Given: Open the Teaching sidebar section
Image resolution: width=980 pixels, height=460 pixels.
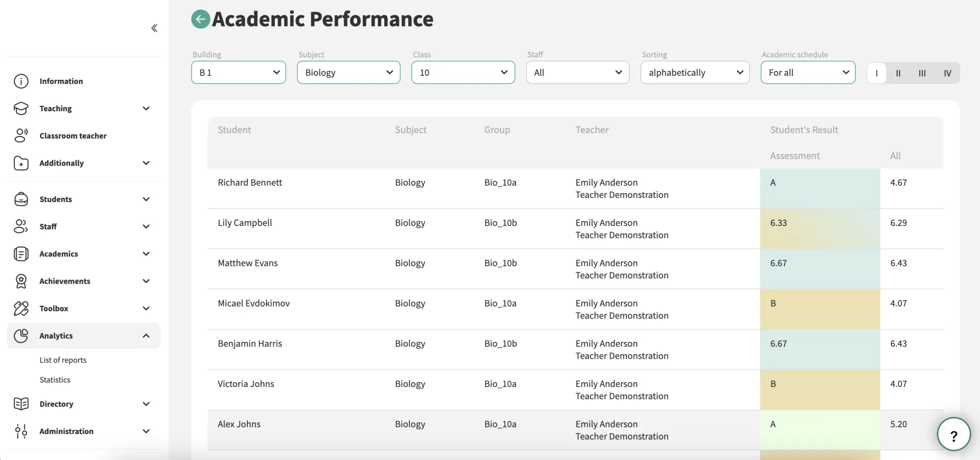Looking at the screenshot, I should [83, 108].
